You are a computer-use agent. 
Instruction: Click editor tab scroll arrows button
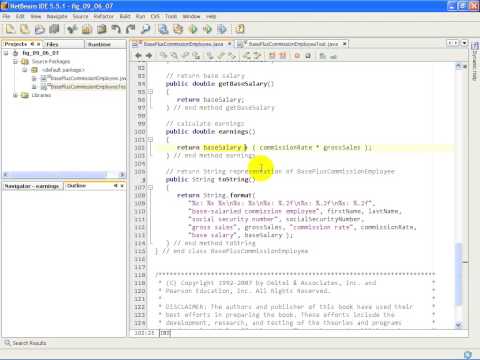[452, 43]
